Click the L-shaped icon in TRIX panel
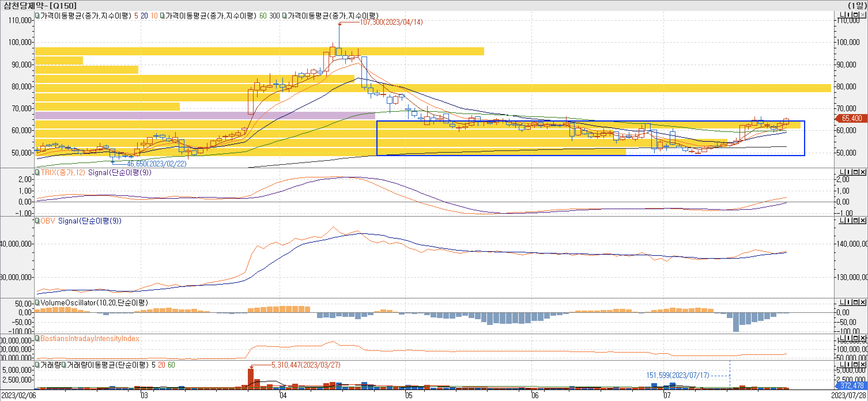This screenshot has width=868, height=401. coord(842,172)
